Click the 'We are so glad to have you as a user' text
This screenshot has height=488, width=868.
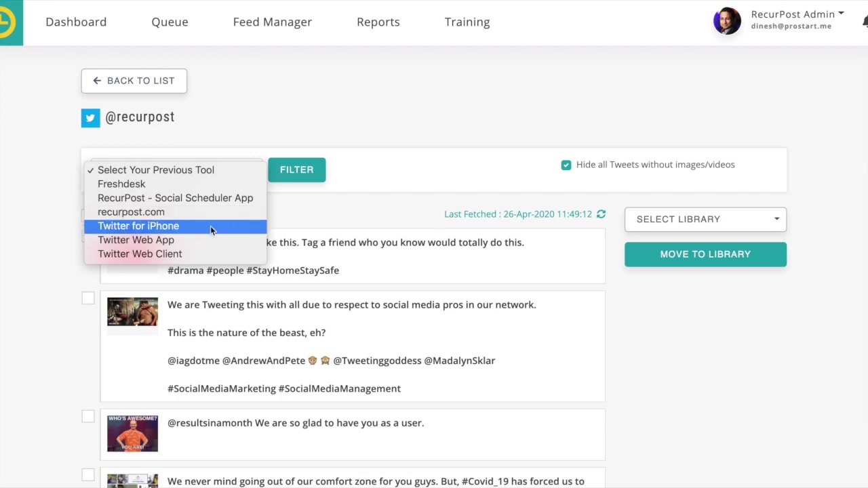click(339, 423)
